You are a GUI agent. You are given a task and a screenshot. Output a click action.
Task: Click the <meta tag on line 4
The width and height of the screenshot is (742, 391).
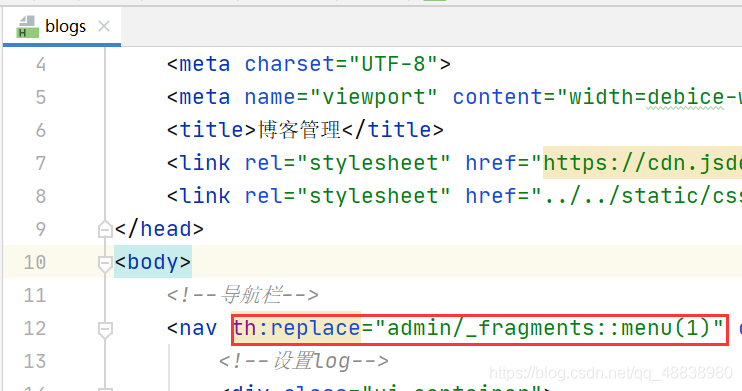click(x=198, y=64)
